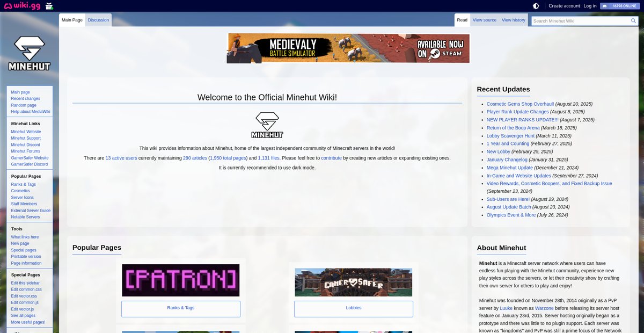Click See all pages link

point(23,316)
